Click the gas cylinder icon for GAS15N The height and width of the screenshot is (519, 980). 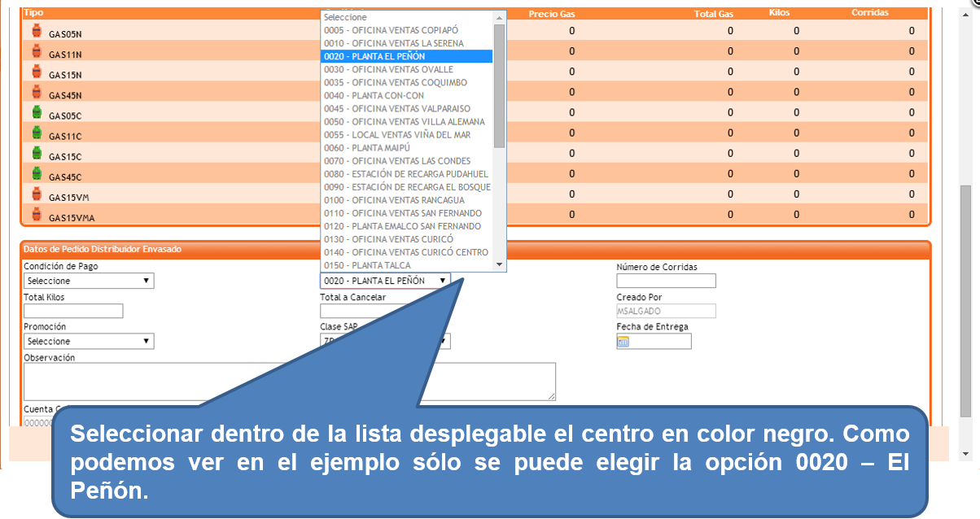click(37, 72)
